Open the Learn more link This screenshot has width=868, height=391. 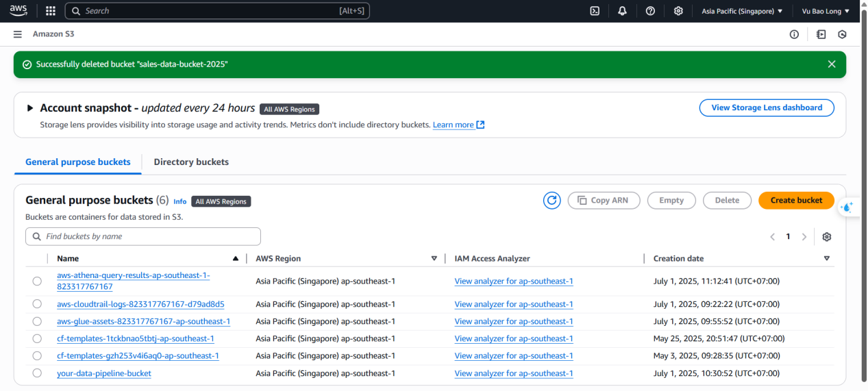click(x=453, y=125)
